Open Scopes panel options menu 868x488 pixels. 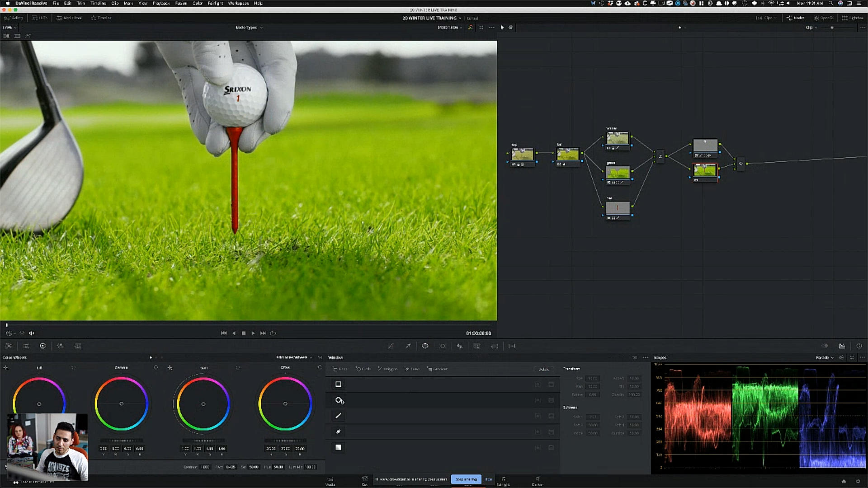pos(863,357)
